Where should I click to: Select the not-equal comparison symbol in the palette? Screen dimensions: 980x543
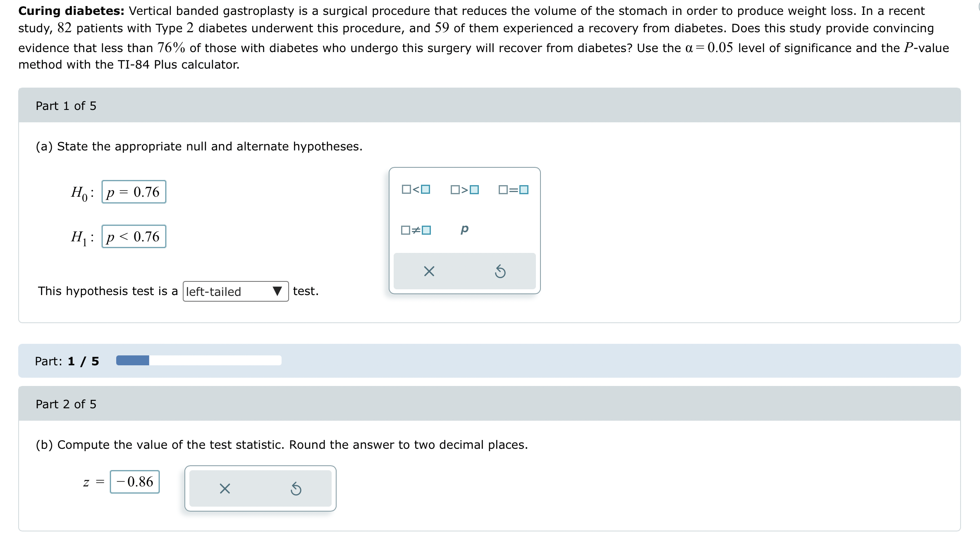[x=415, y=230]
